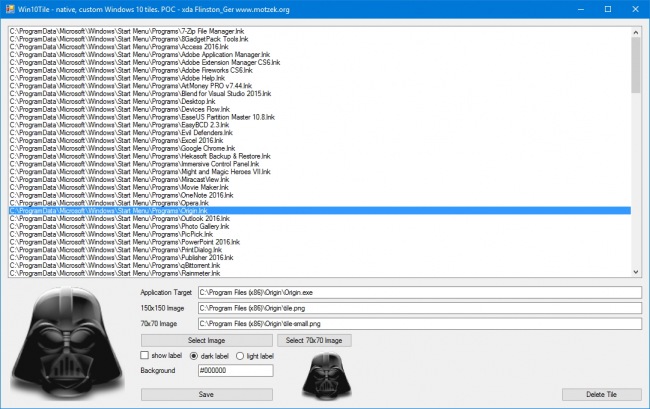The width and height of the screenshot is (650, 409).
Task: Select the Access 2016.lnk entry
Action: [320, 47]
